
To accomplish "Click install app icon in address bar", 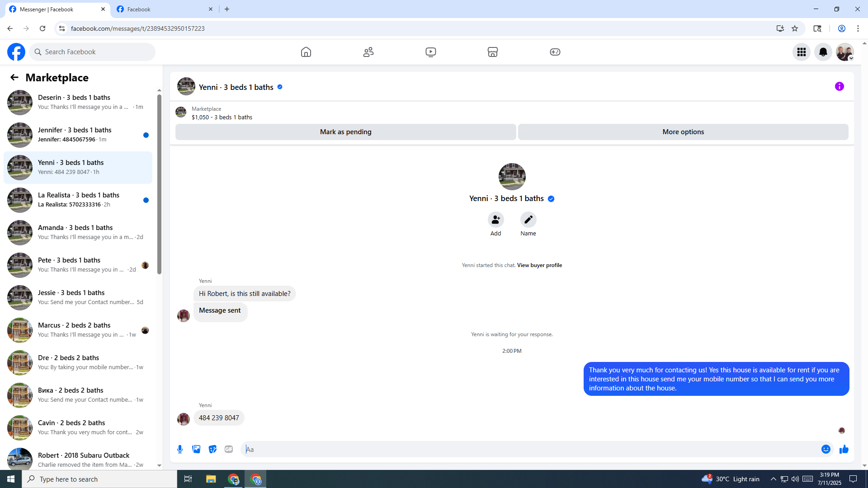I will point(780,28).
